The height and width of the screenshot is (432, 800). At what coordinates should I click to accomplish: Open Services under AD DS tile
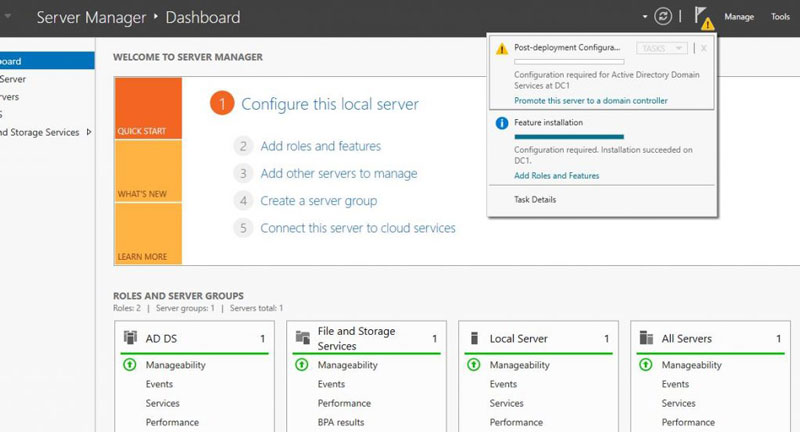tap(162, 403)
